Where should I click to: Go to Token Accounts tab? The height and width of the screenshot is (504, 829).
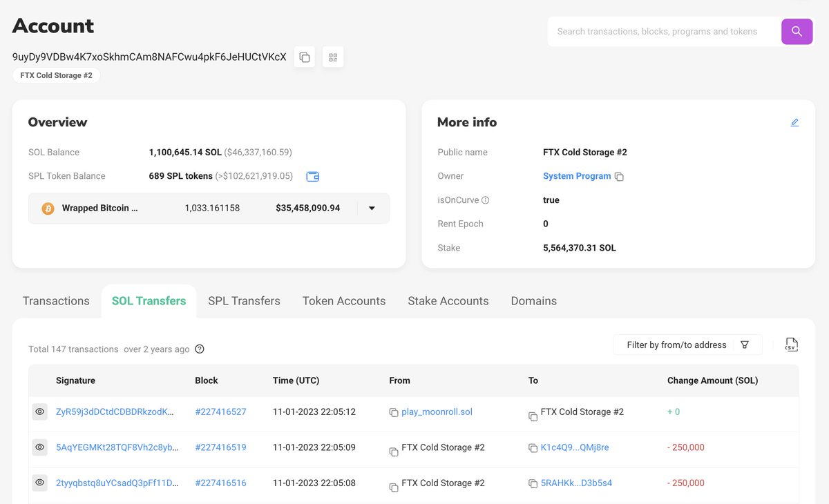click(344, 301)
